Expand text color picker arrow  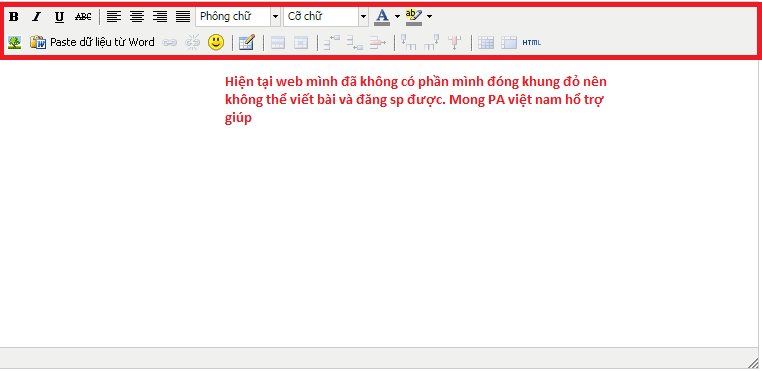tap(397, 17)
